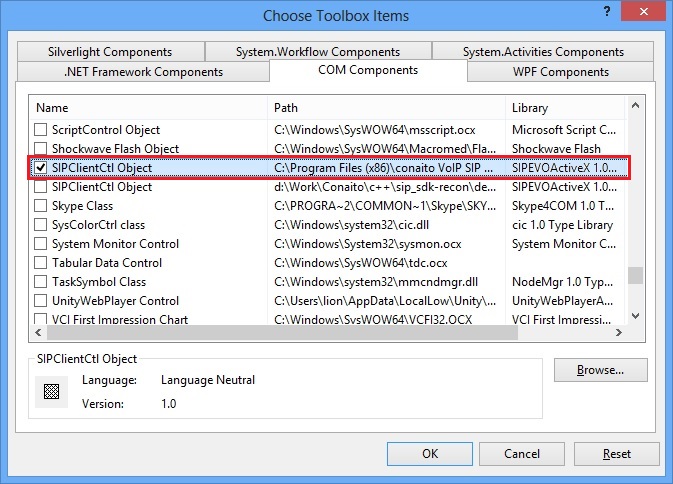Open the WPF Components tab
The width and height of the screenshot is (673, 484).
point(559,72)
